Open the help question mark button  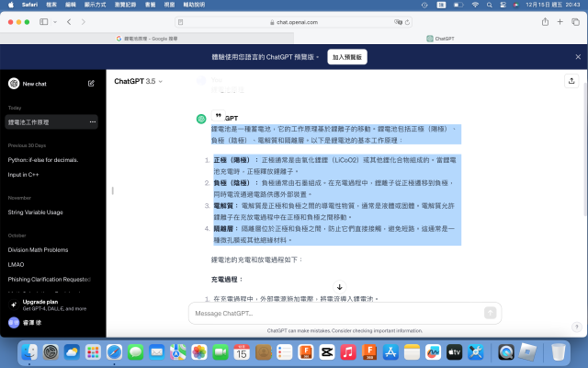(576, 328)
